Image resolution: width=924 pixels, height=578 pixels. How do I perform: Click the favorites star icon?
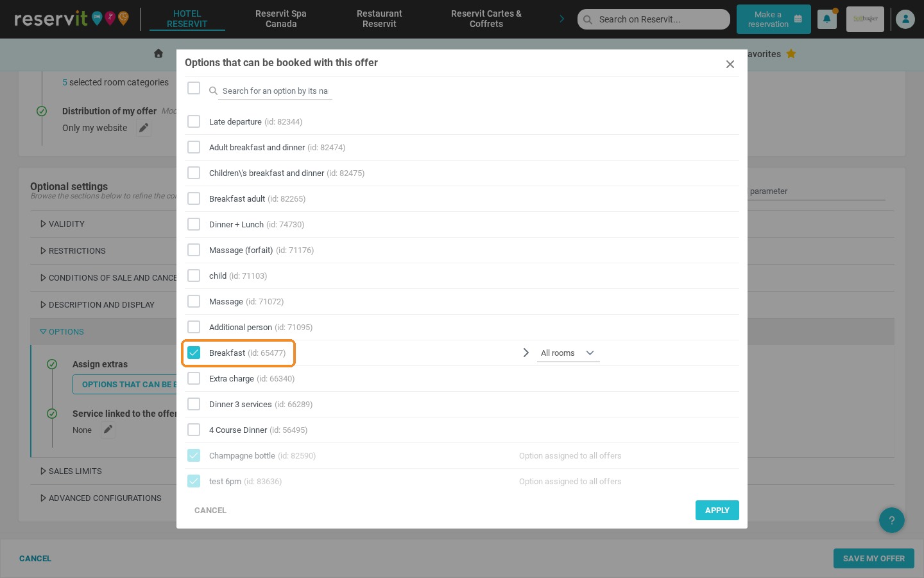791,54
